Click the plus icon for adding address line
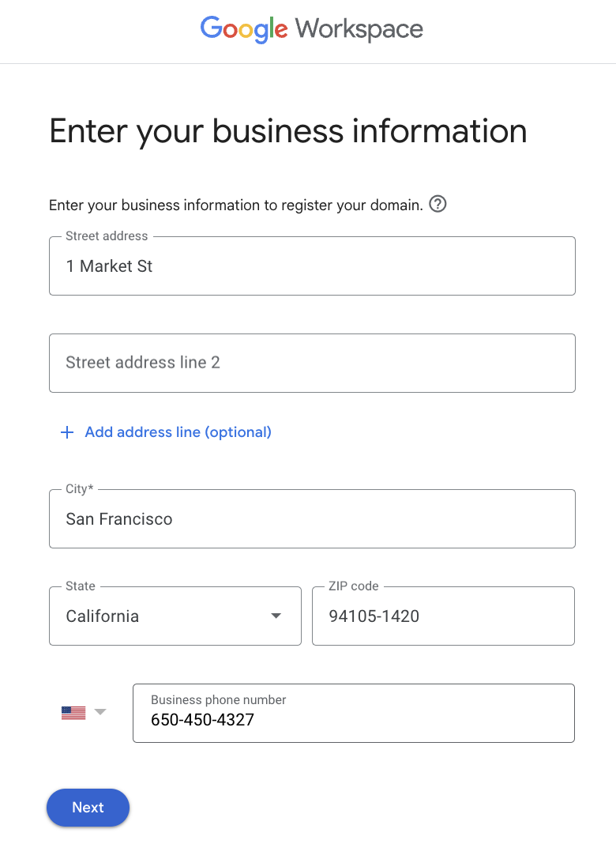Image resolution: width=616 pixels, height=844 pixels. 67,432
